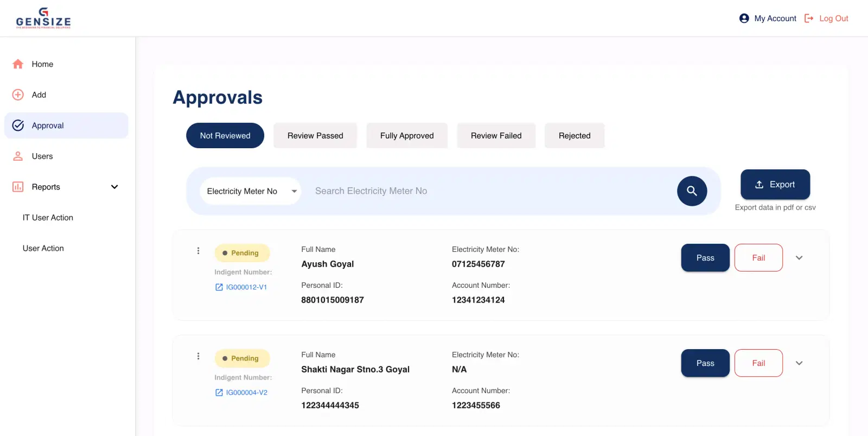868x436 pixels.
Task: Click personal ID '122344444345'
Action: click(x=330, y=406)
